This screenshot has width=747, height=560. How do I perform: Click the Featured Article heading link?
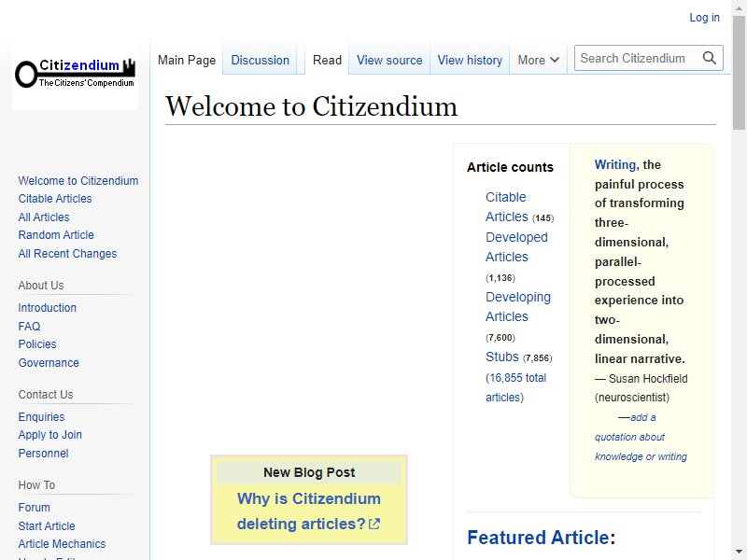538,538
